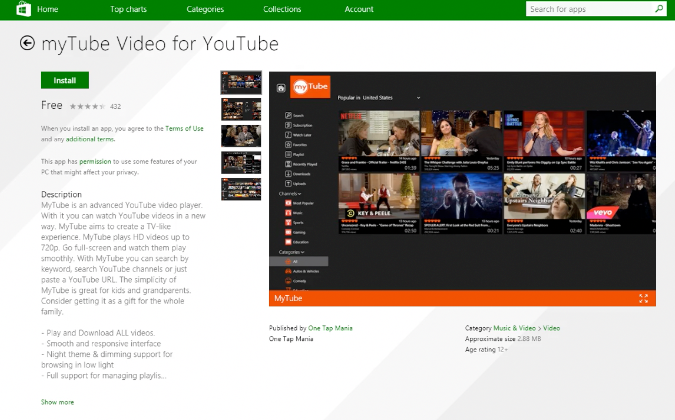
Task: Click the 432 ratings count
Action: click(x=115, y=106)
